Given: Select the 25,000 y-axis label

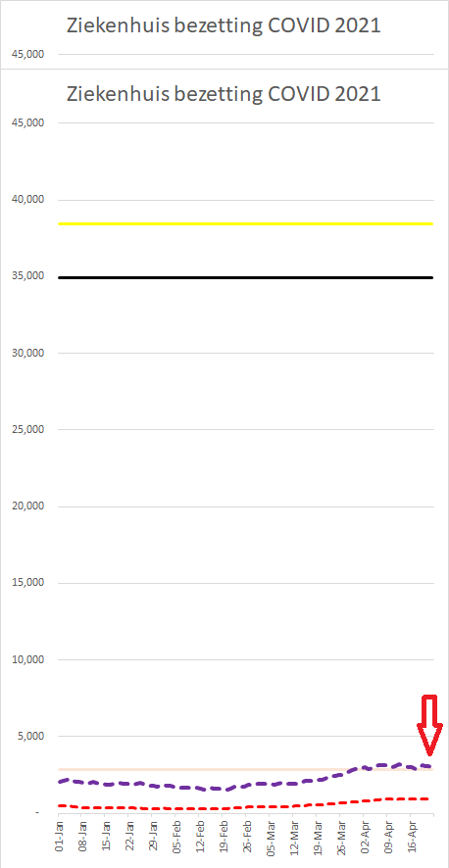Looking at the screenshot, I should (27, 429).
